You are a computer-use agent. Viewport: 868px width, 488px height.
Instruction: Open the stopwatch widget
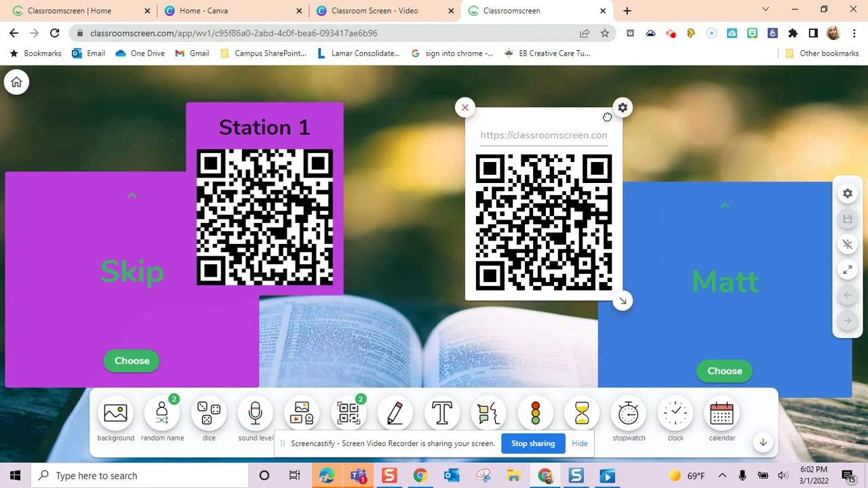click(x=629, y=413)
